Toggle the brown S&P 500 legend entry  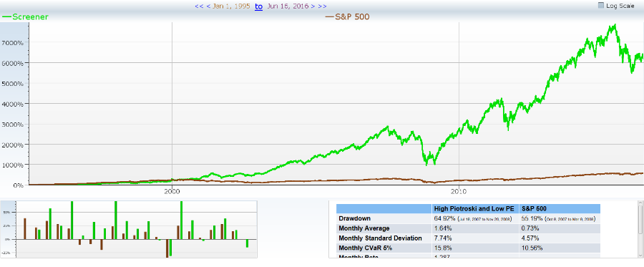point(347,17)
